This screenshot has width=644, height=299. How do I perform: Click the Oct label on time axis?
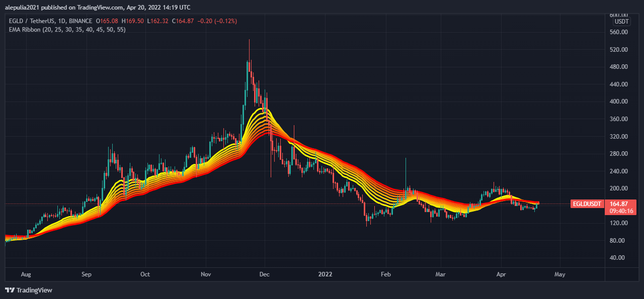coord(145,275)
